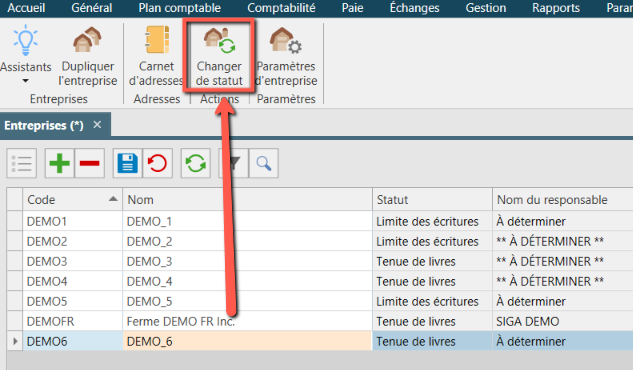633x370 pixels.
Task: Open the Comptabilité tab
Action: coord(281,8)
